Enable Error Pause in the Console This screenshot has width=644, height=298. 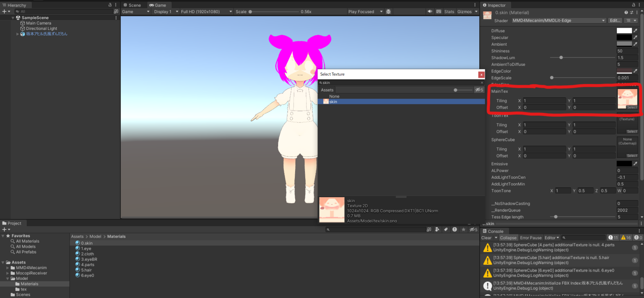(530, 238)
